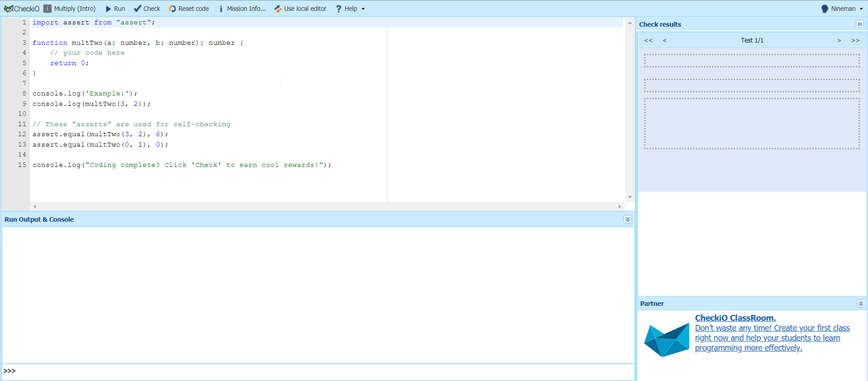Open the CheckiO ClassRoom link
868x381 pixels.
(x=735, y=318)
